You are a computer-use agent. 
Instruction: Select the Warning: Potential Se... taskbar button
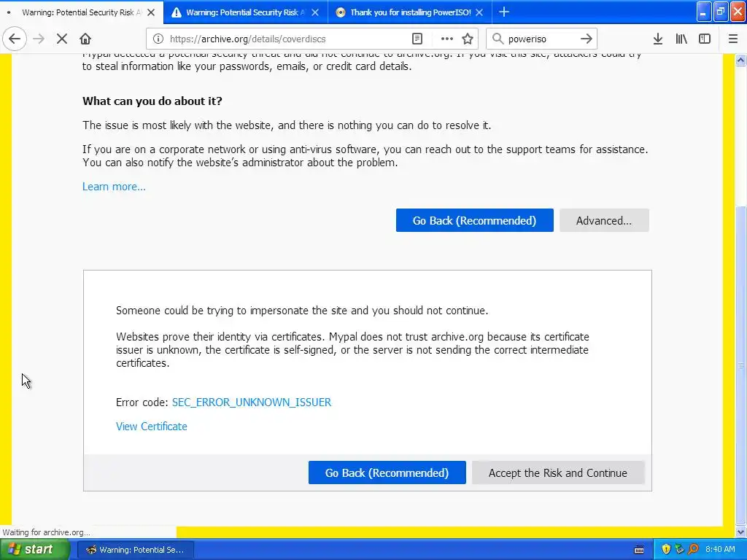(135, 550)
